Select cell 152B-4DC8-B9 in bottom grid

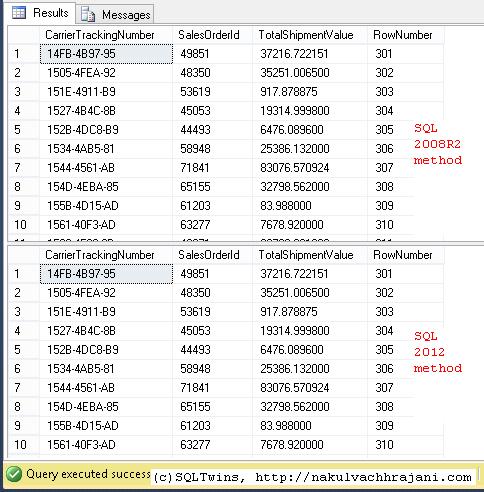pyautogui.click(x=106, y=350)
